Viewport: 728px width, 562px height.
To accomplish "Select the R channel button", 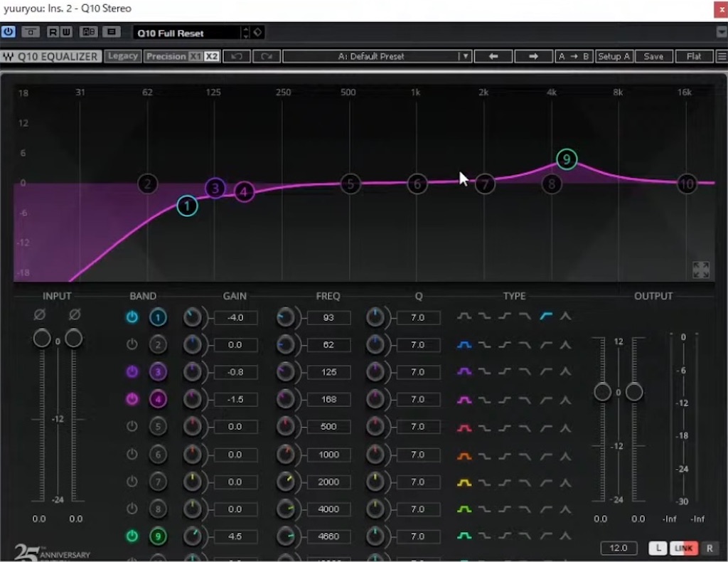I will click(x=710, y=548).
